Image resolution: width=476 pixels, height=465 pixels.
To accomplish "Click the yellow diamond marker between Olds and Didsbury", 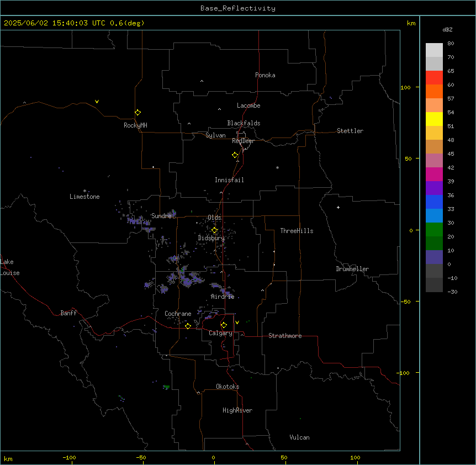I will tap(214, 230).
